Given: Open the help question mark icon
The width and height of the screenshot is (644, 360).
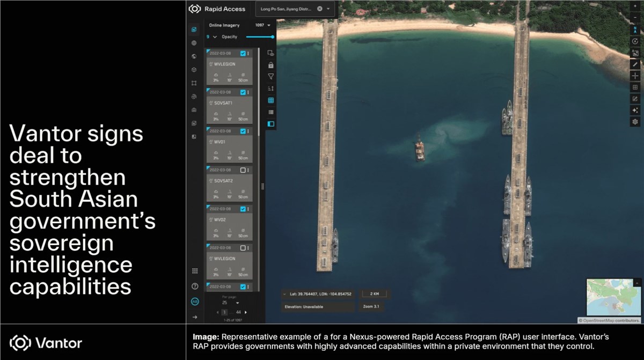Looking at the screenshot, I should pos(195,286).
